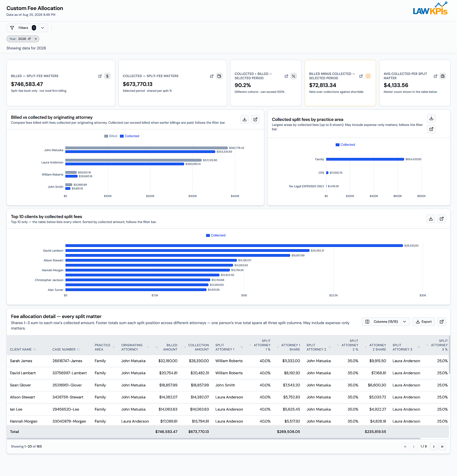This screenshot has width=457, height=476.
Task: Open the Columns (15/15) selector
Action: pos(386,322)
